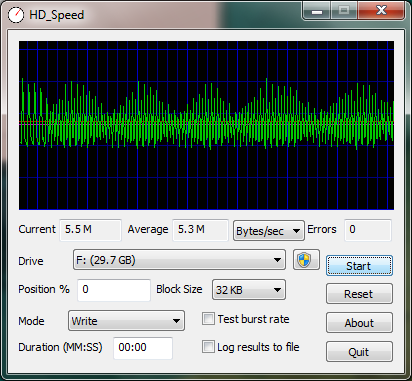Click the Average speed readout box
This screenshot has width=412, height=381.
pos(200,230)
